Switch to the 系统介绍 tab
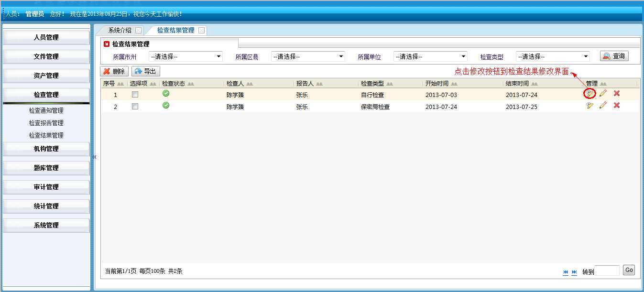This screenshot has height=292, width=644. click(120, 30)
